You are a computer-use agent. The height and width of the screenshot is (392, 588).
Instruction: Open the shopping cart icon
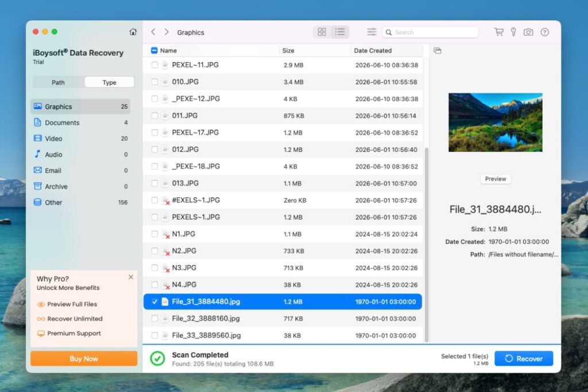pyautogui.click(x=499, y=32)
